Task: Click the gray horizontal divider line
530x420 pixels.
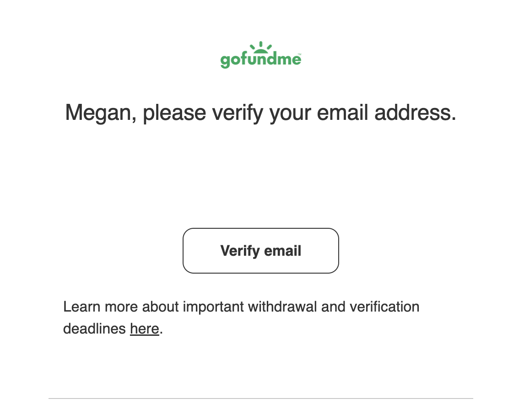Action: point(260,398)
